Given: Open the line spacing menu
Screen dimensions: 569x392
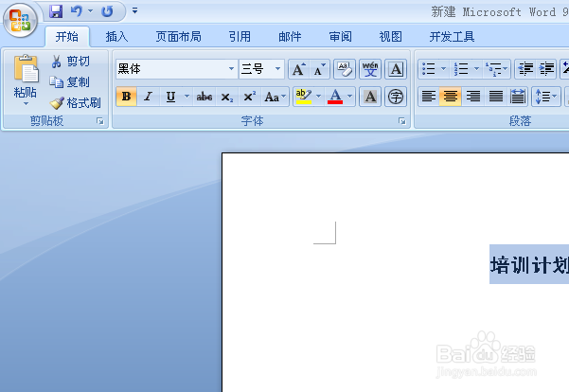Looking at the screenshot, I should tap(546, 97).
